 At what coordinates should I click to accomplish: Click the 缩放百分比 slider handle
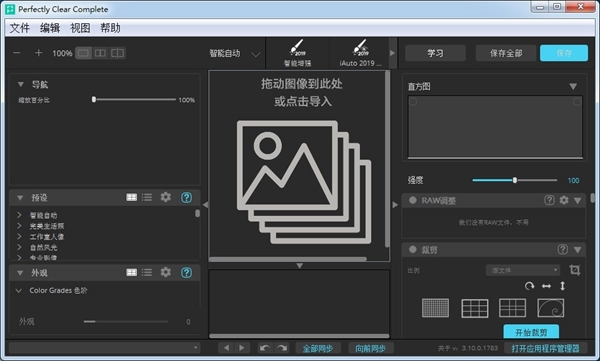click(x=94, y=100)
